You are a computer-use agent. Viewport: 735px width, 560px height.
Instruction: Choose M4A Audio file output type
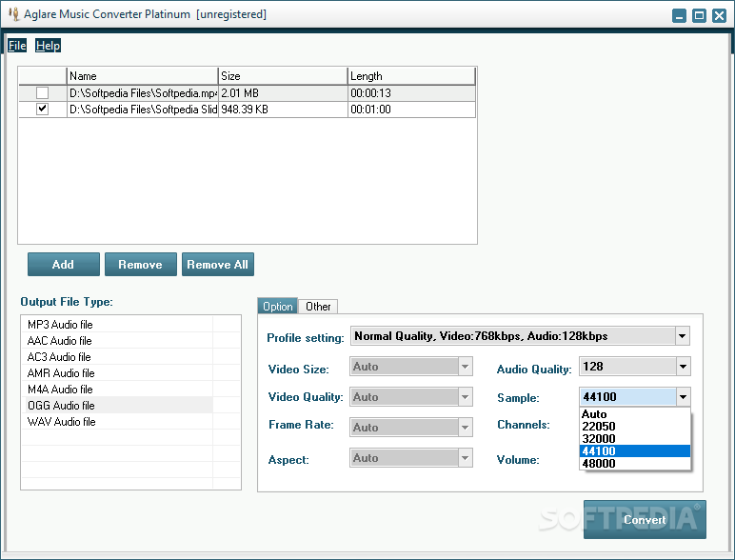(117, 390)
